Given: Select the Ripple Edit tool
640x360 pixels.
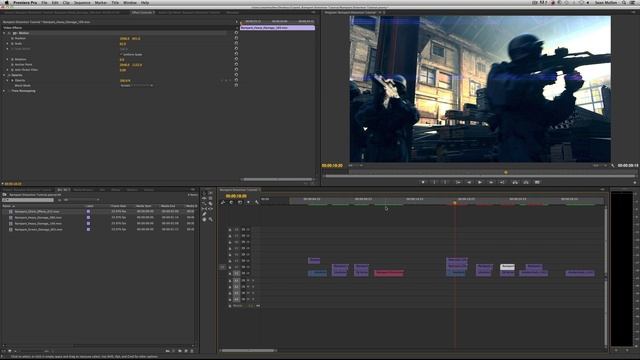Looking at the screenshot, I should (204, 198).
